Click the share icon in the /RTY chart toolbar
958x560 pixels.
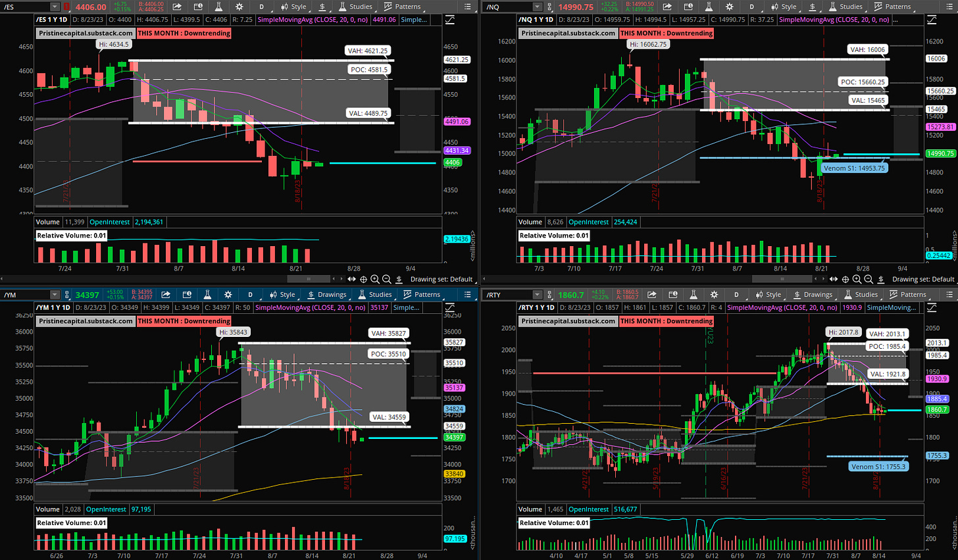tap(652, 294)
